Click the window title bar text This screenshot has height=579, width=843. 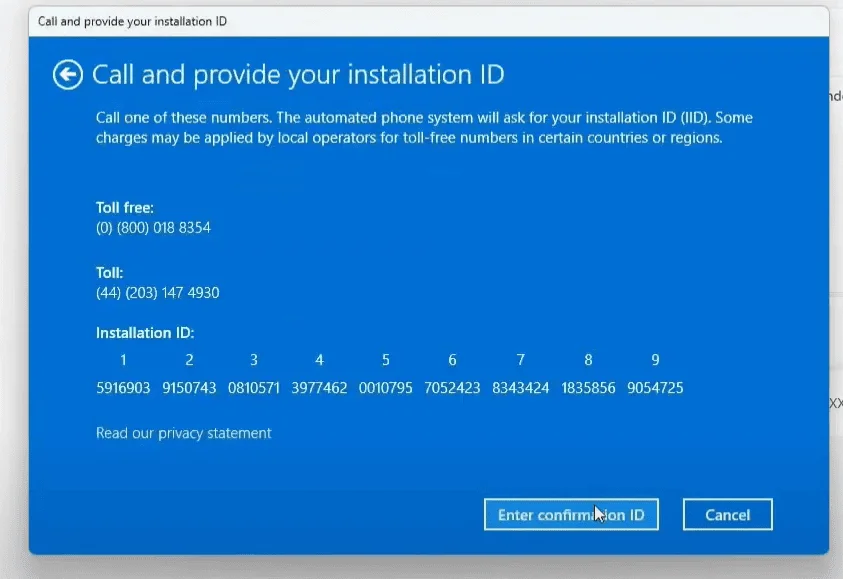[x=132, y=21]
